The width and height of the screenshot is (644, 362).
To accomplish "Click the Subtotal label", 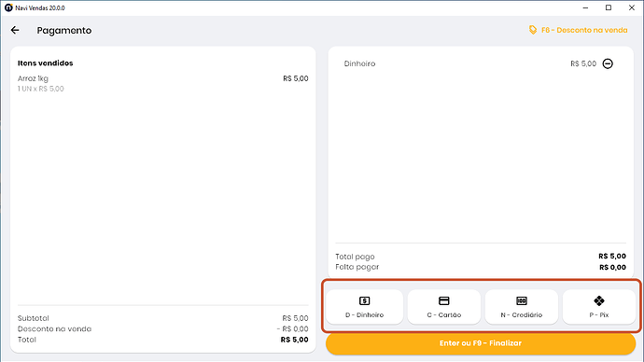I will (x=34, y=318).
